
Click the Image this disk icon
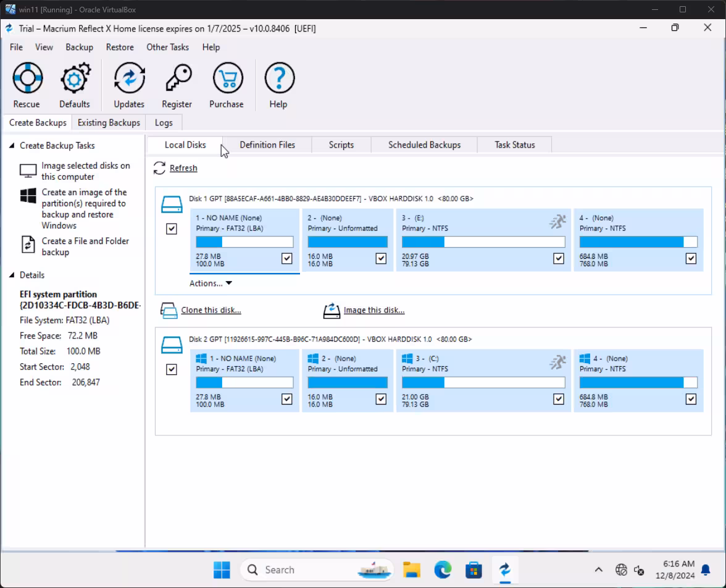[332, 310]
